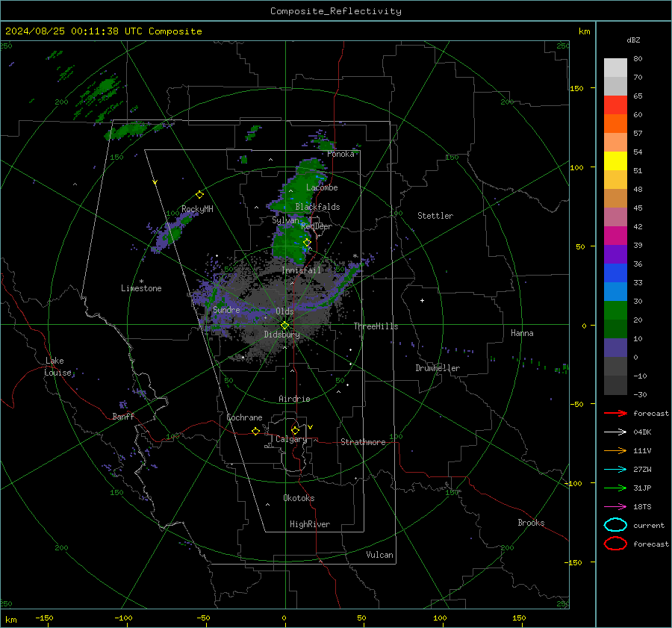The width and height of the screenshot is (672, 628).
Task: Click the dBZ legend heading
Action: coord(633,40)
